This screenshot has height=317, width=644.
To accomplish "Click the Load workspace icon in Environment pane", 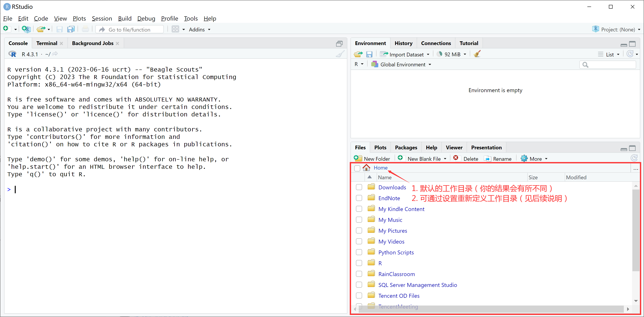I will [358, 54].
